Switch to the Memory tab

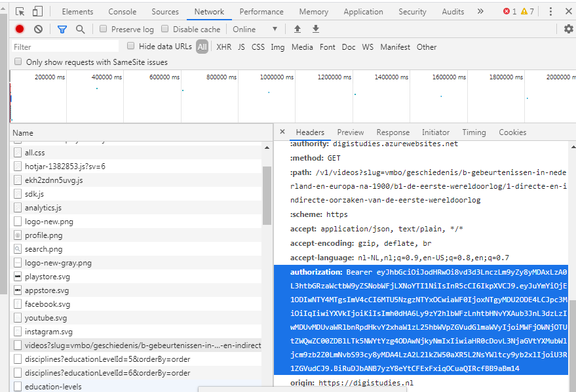[x=314, y=12]
